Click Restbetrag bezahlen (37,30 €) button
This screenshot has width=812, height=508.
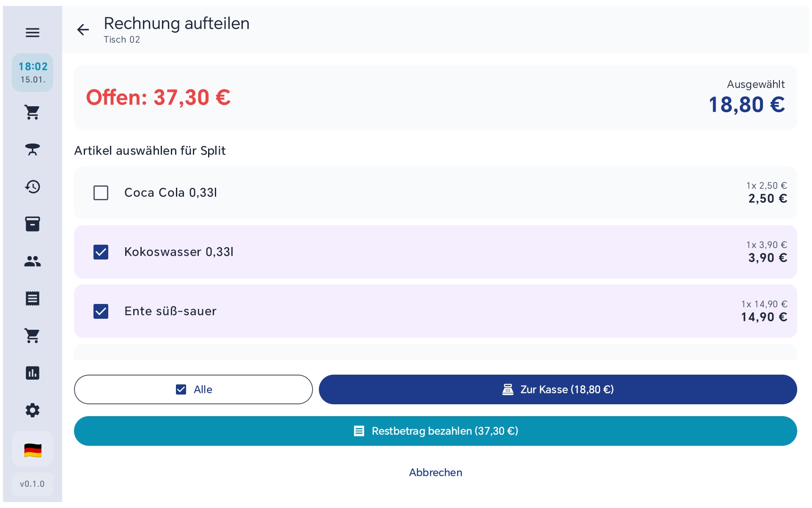(x=435, y=431)
